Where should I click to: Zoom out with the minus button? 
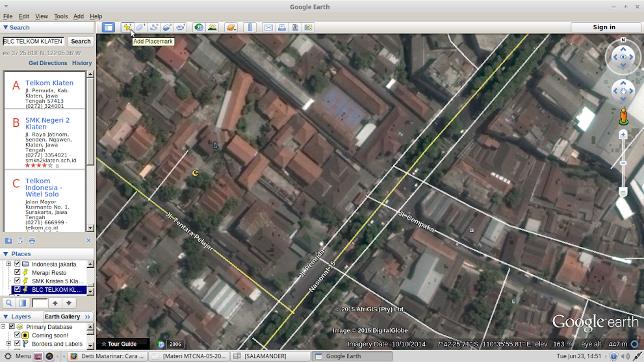click(x=623, y=192)
